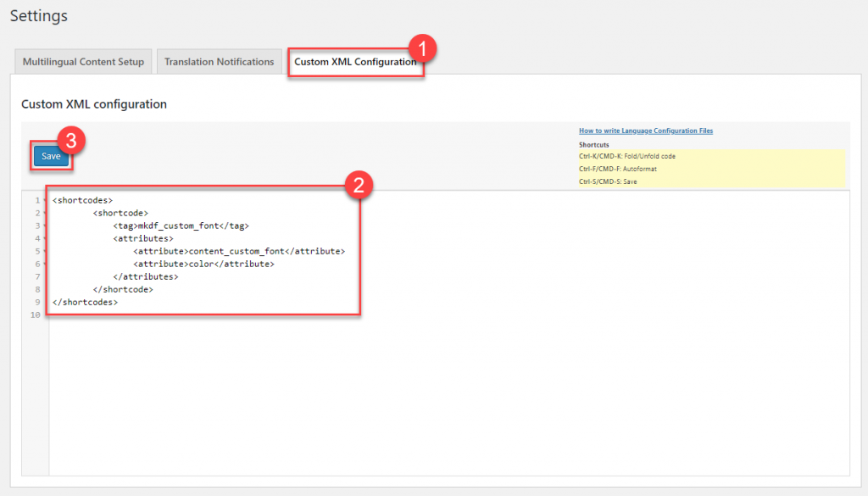Viewport: 868px width, 496px height.
Task: Toggle the fold arrow on line 6
Action: [x=45, y=264]
